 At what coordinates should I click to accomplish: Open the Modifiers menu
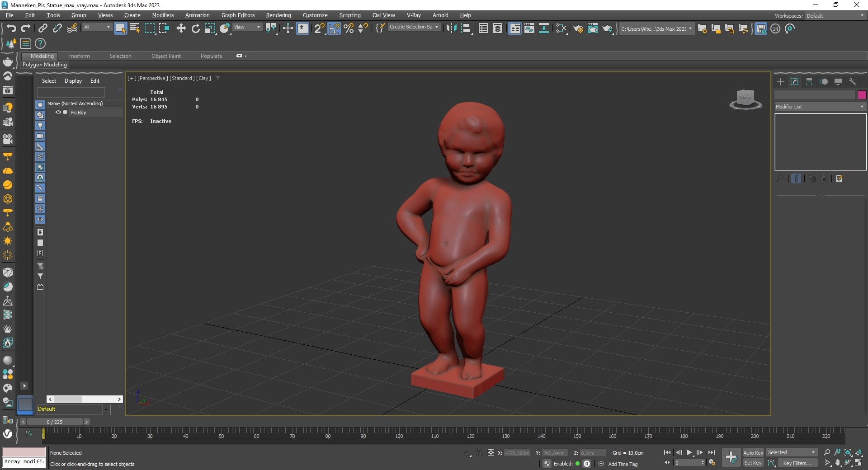(163, 15)
